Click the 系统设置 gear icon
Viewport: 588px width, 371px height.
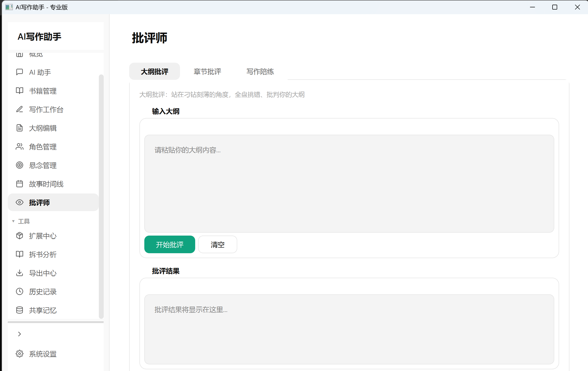pos(20,354)
